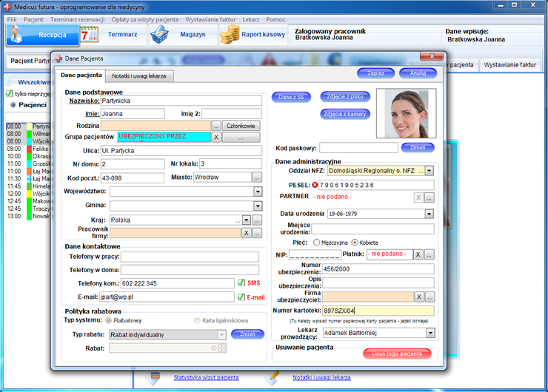Expand the Oddział NFZ dropdown
Viewport: 548px width, 392px height.
(429, 171)
